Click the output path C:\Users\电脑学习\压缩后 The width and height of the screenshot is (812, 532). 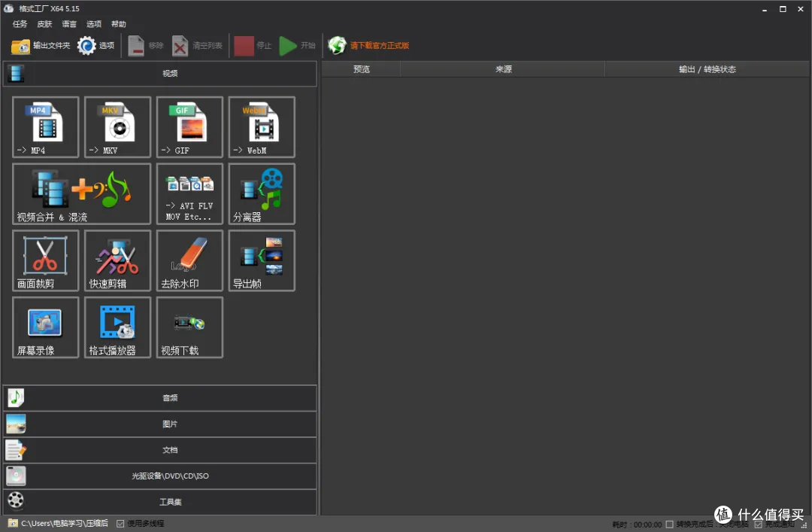coord(65,524)
